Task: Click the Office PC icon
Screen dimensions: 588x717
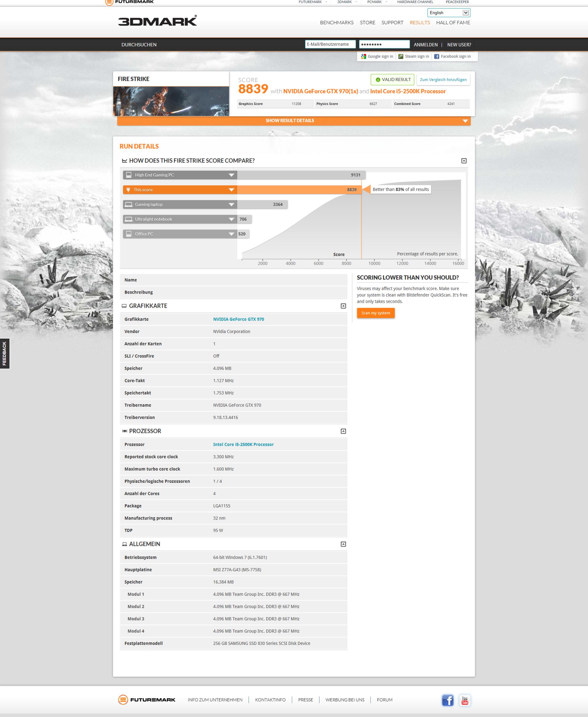Action: (x=129, y=234)
